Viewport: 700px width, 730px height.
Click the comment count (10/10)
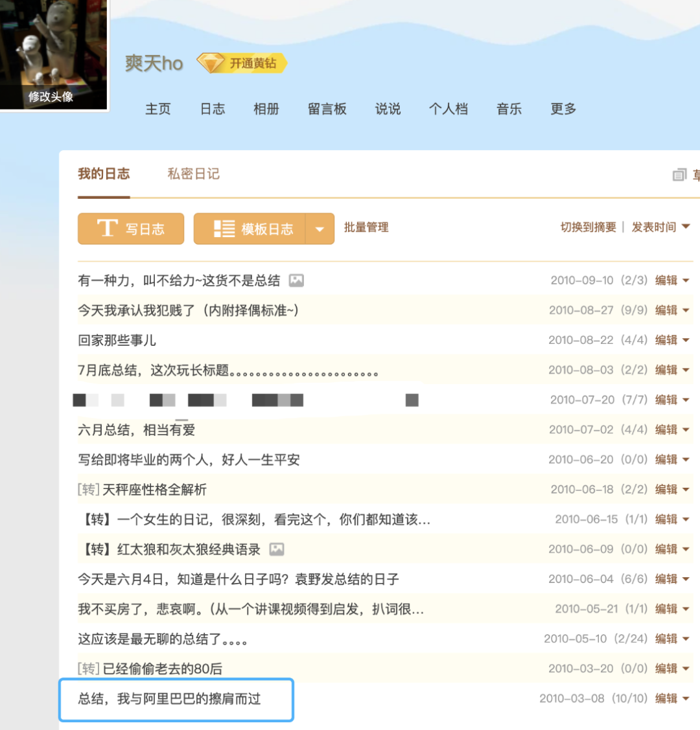point(629,698)
